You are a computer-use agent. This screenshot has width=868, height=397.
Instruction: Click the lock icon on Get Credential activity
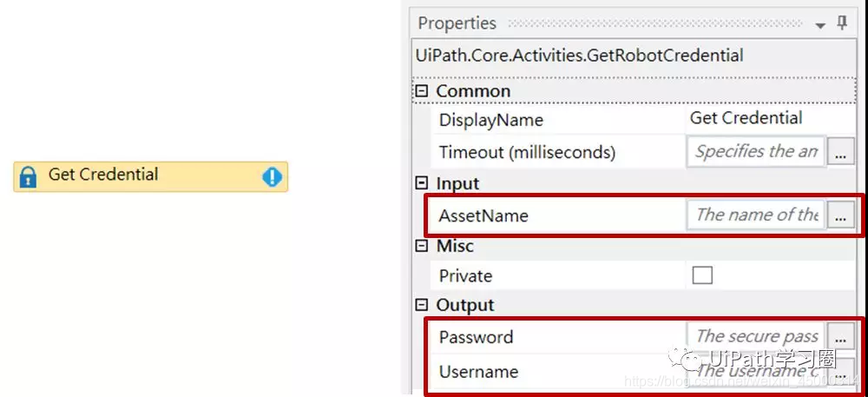click(x=28, y=176)
